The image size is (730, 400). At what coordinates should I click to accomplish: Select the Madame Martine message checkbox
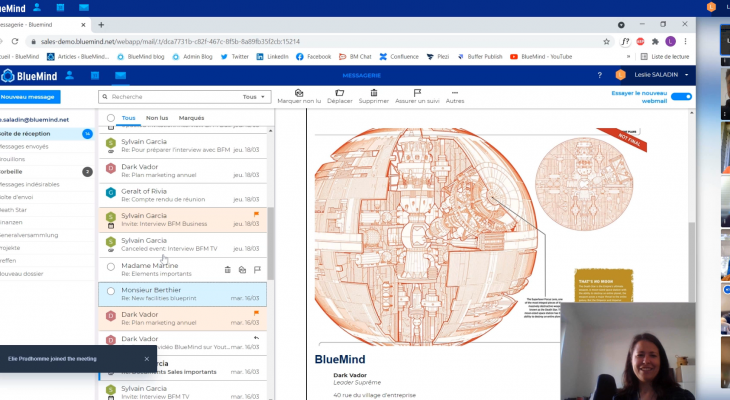coord(110,267)
